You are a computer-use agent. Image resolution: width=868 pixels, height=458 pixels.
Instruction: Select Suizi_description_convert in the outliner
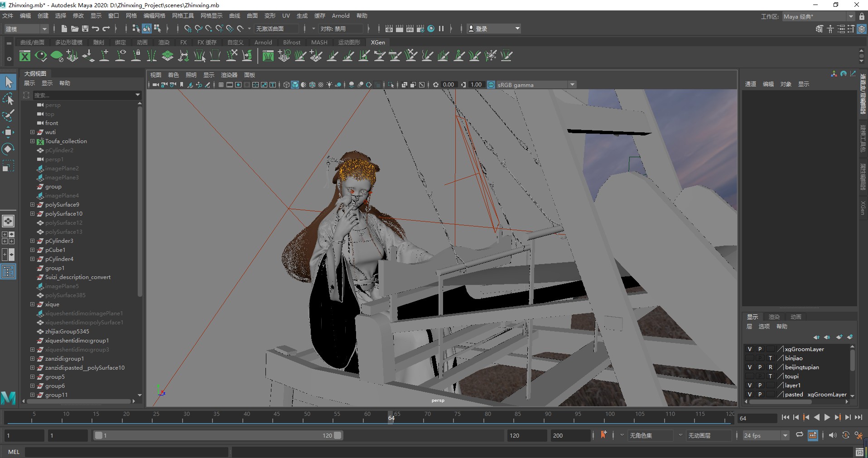[77, 277]
